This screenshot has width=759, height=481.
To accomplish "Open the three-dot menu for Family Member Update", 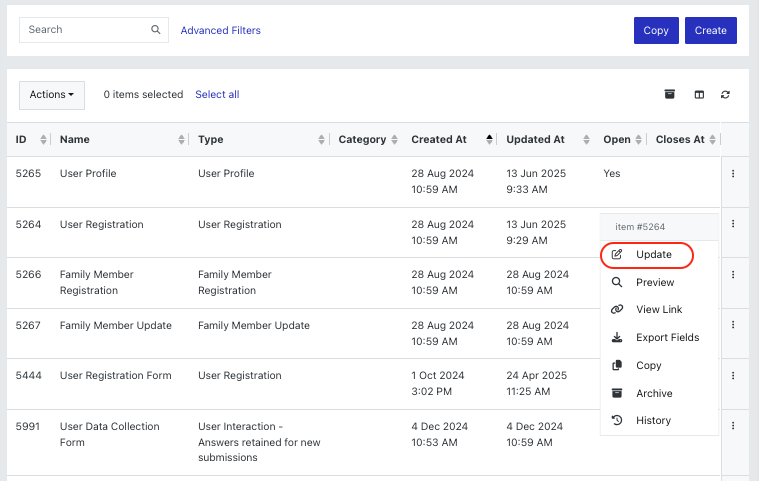I will click(733, 325).
